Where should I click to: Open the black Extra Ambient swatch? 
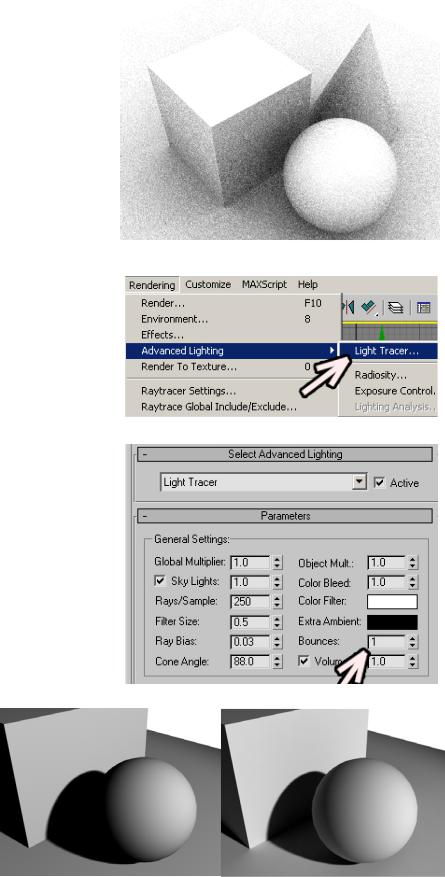(392, 622)
